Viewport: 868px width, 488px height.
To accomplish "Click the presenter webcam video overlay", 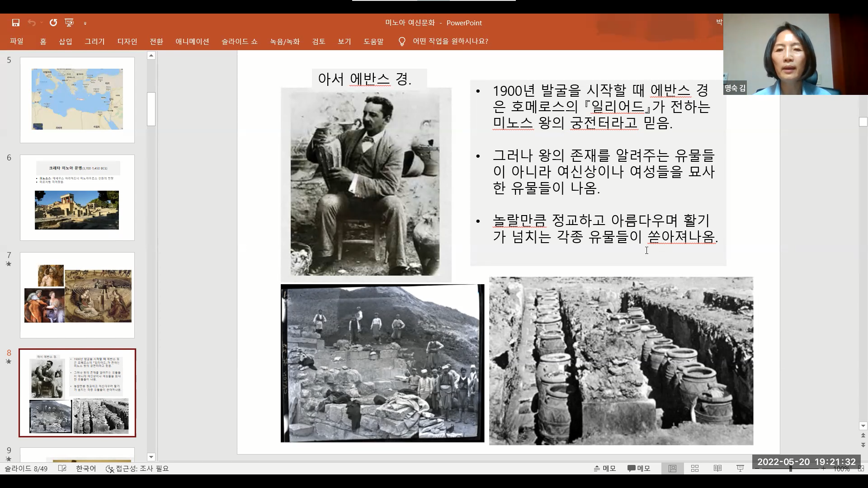I will click(796, 54).
